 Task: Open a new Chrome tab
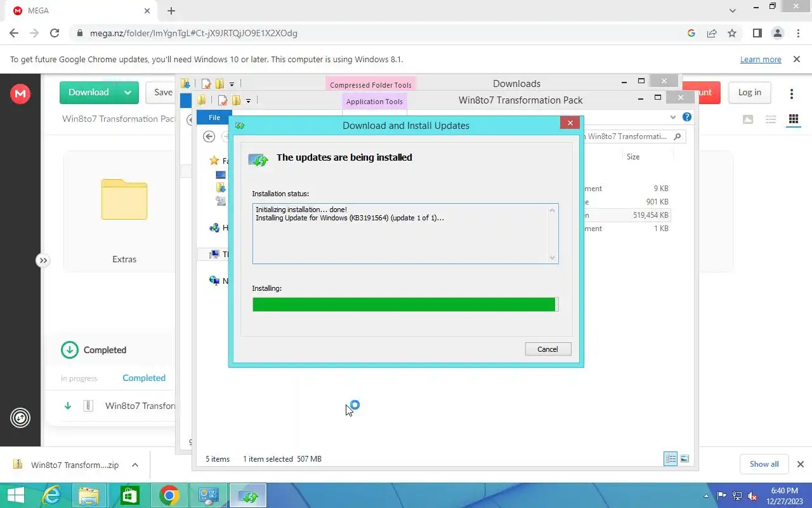tap(171, 11)
